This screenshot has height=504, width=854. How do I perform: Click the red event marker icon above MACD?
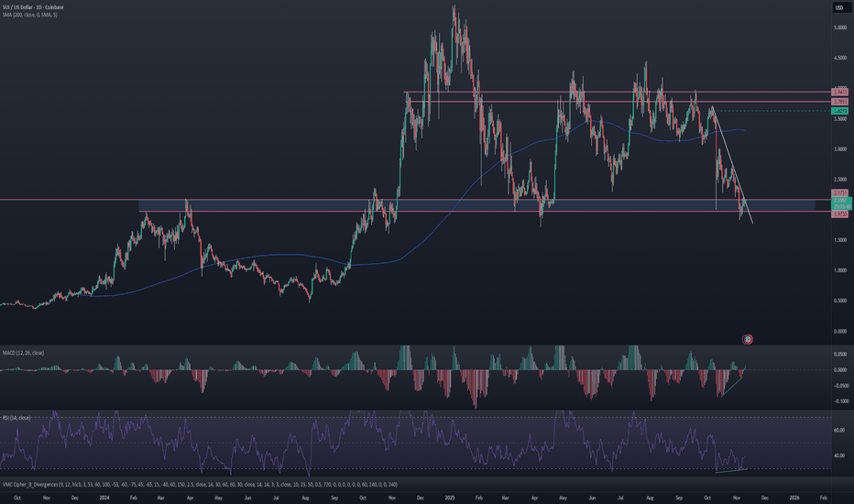[748, 339]
